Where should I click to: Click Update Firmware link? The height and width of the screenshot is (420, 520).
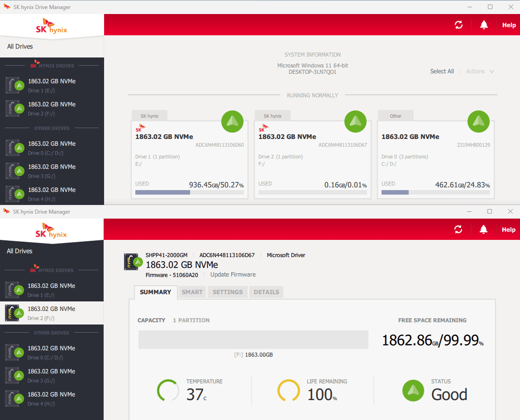pos(233,275)
